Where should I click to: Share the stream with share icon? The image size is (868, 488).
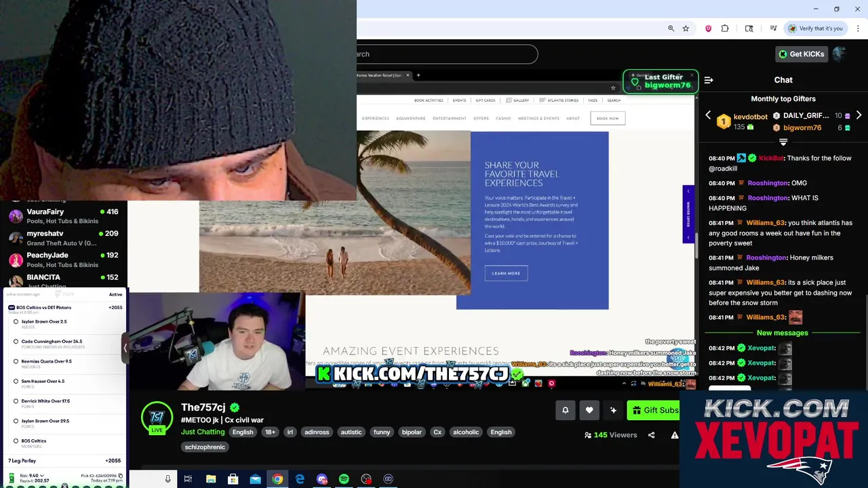coord(651,435)
